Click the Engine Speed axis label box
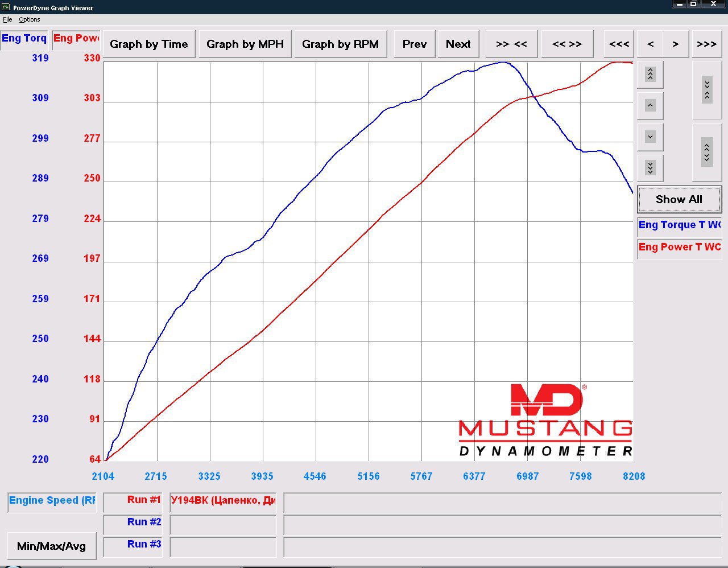The width and height of the screenshot is (728, 568). click(52, 501)
